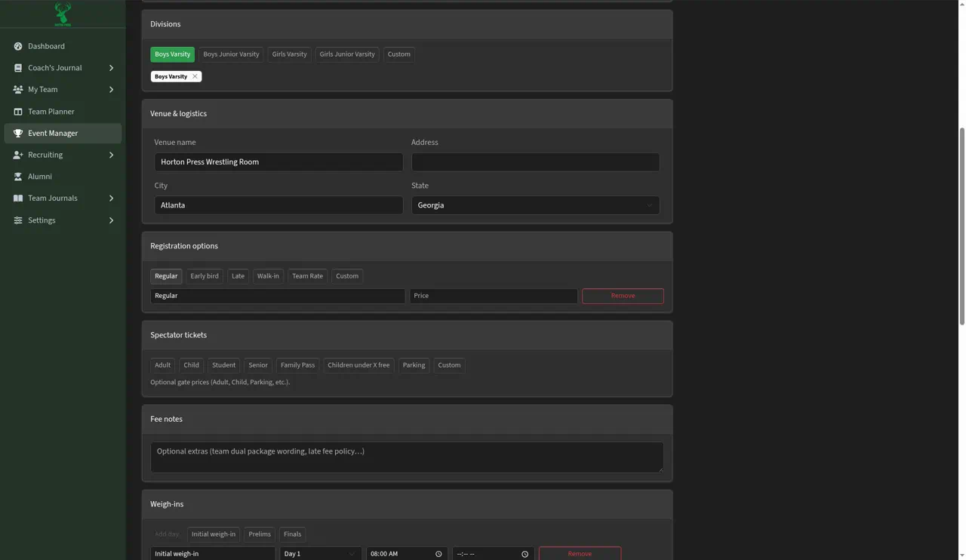Image resolution: width=966 pixels, height=560 pixels.
Task: Select the Early bird registration option
Action: [x=205, y=276]
